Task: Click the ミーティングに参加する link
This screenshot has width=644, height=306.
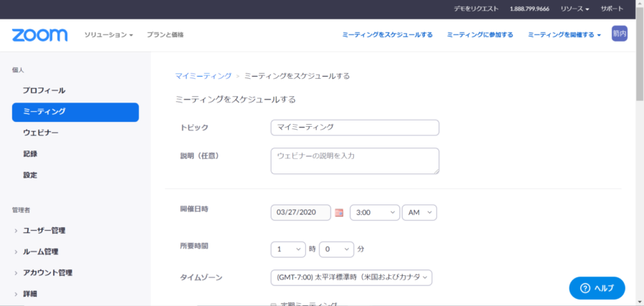Action: [x=479, y=35]
